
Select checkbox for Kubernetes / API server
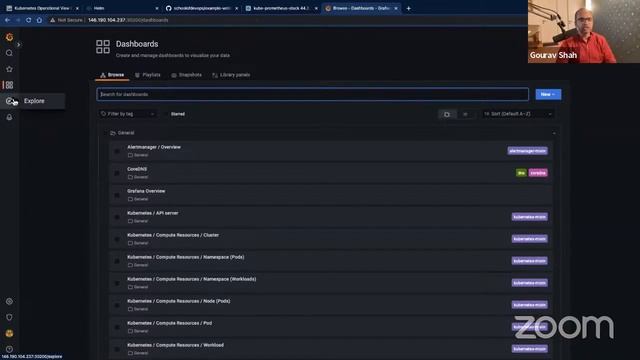(117, 218)
